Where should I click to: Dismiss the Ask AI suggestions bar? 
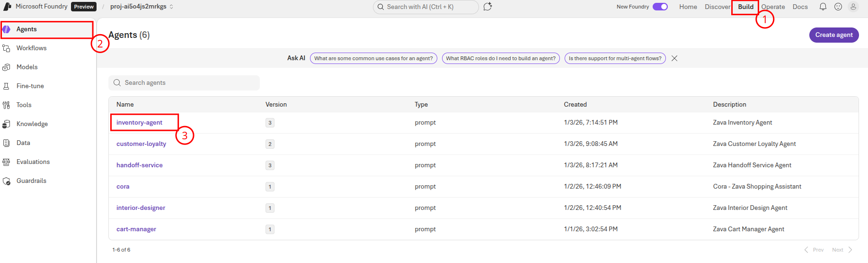[674, 58]
